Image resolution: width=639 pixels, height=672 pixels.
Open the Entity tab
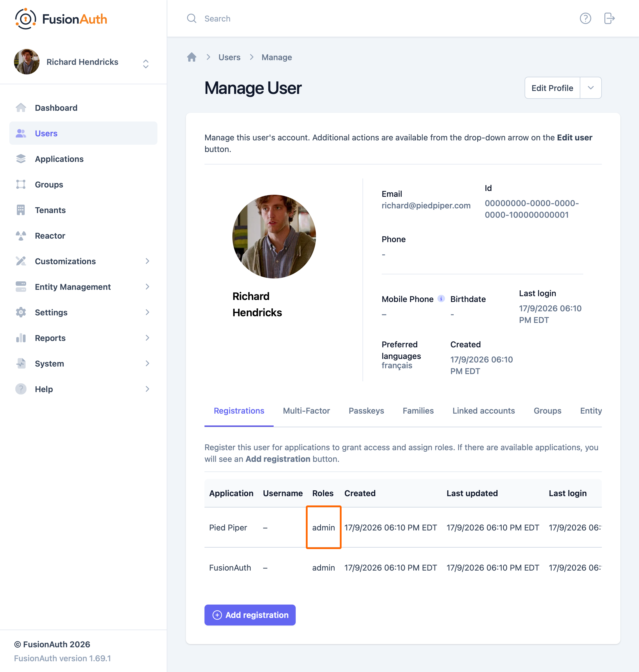click(590, 411)
